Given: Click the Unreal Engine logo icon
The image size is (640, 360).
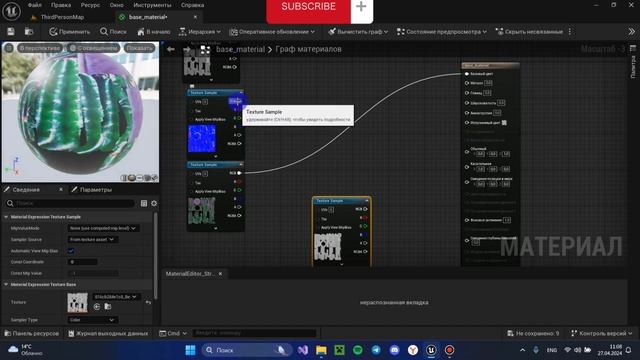Looking at the screenshot, I should [x=11, y=11].
